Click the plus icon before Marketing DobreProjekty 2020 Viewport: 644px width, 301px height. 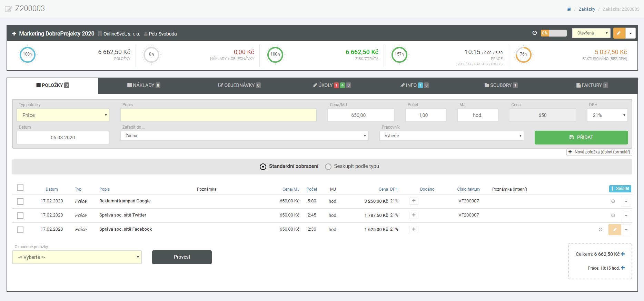coord(14,34)
